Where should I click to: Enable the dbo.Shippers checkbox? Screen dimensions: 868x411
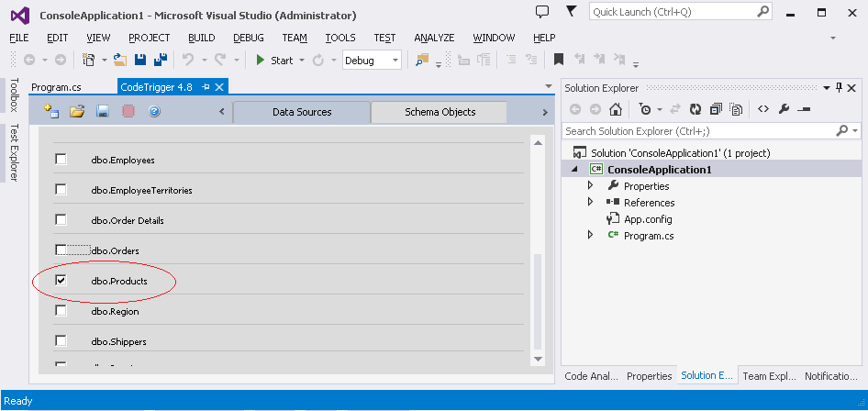pyautogui.click(x=61, y=341)
